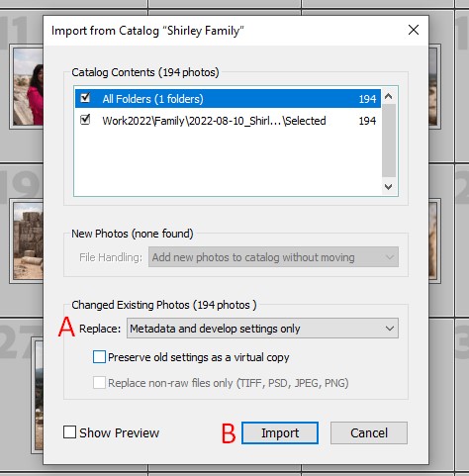This screenshot has width=469, height=476.
Task: Click the Import button
Action: (280, 432)
